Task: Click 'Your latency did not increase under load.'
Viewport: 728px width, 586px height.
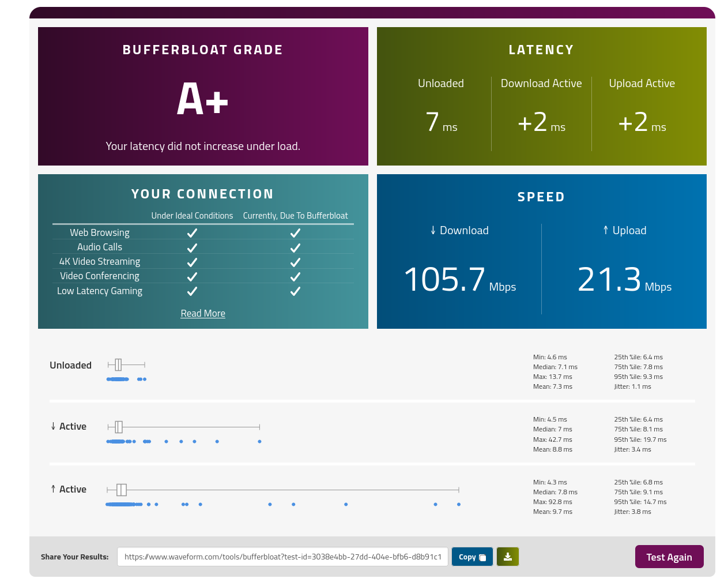Action: click(203, 146)
